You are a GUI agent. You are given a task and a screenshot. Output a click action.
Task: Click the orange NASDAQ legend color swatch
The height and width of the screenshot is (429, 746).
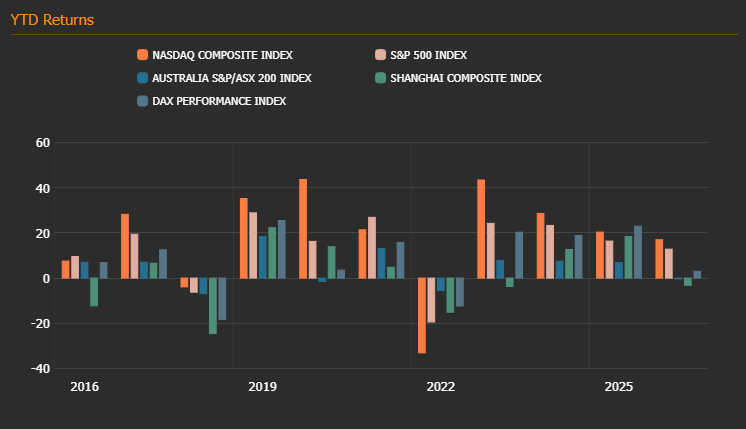tap(142, 55)
